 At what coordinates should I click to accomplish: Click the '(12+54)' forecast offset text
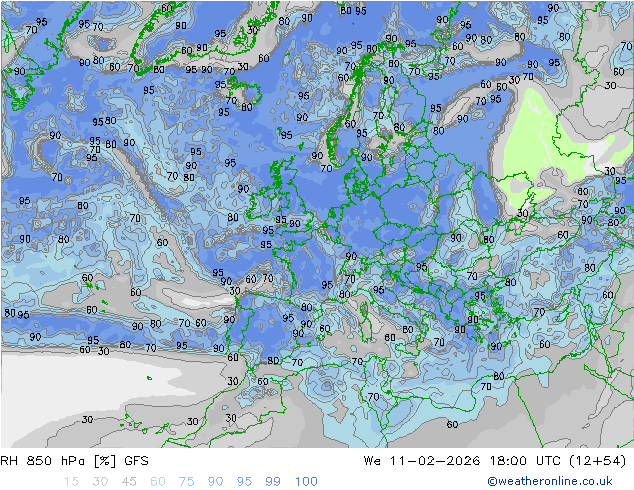(x=597, y=461)
